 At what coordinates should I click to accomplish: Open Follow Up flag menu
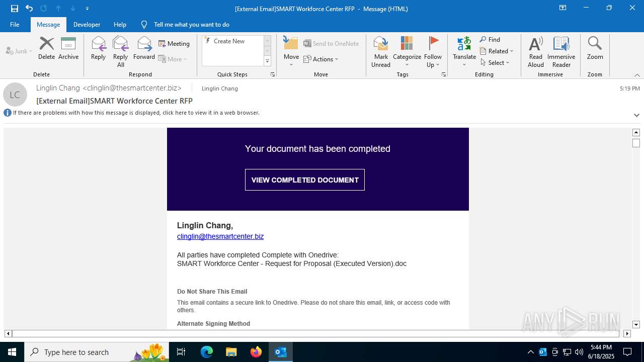pos(433,52)
